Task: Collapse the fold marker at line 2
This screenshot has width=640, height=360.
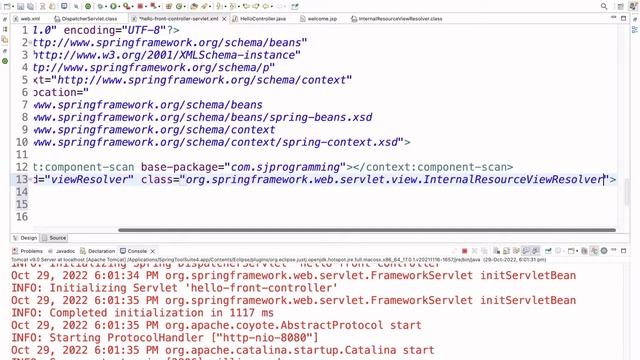Action: click(30, 42)
